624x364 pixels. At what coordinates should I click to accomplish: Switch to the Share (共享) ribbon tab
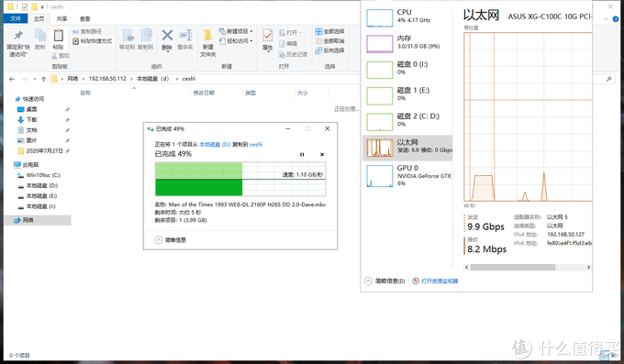[x=61, y=18]
